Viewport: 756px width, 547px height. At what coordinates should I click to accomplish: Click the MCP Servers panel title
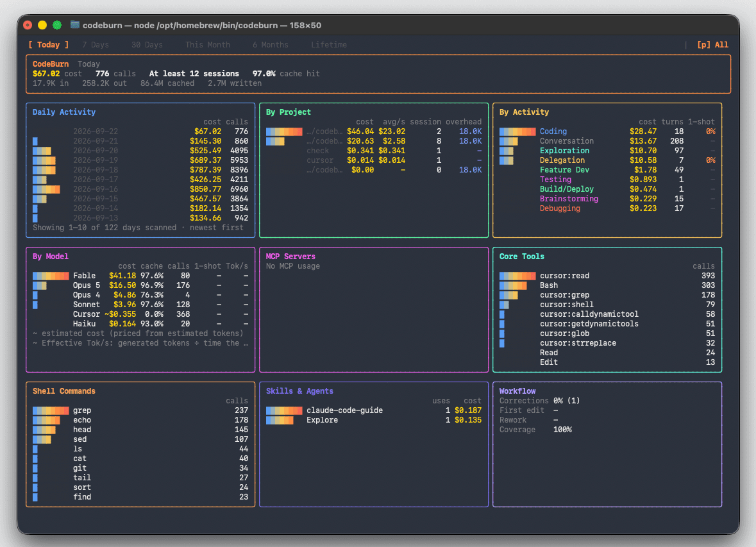pyautogui.click(x=290, y=257)
